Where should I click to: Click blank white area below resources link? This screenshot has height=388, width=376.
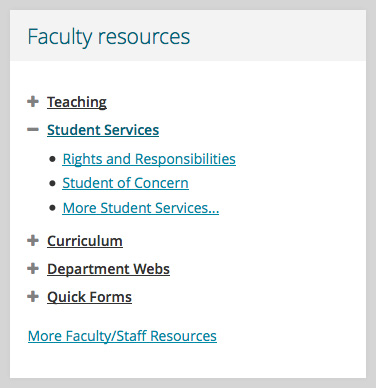point(188,363)
